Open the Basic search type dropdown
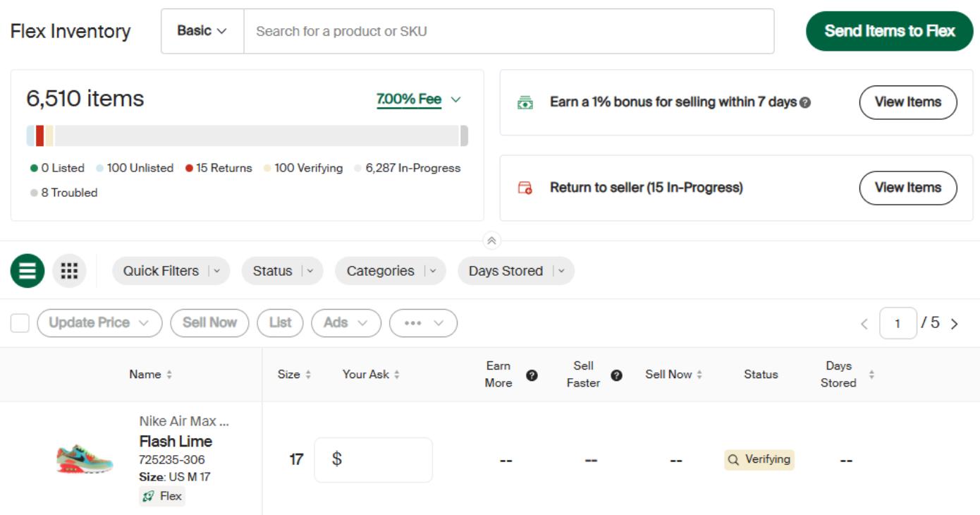Screen dimensions: 980x515 [x=200, y=31]
